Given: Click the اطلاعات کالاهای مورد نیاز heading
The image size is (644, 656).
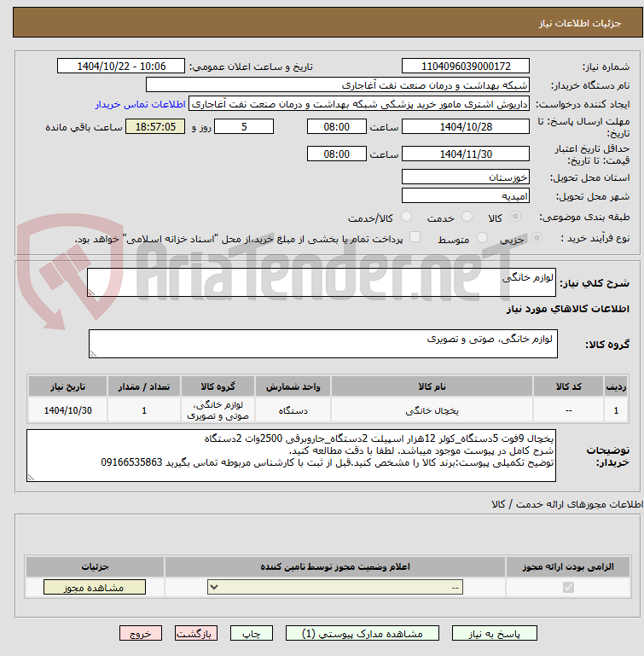Looking at the screenshot, I should tap(567, 309).
